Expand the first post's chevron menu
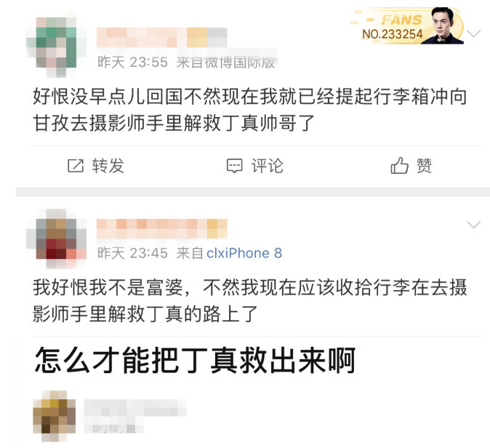The width and height of the screenshot is (490, 448). 474,33
